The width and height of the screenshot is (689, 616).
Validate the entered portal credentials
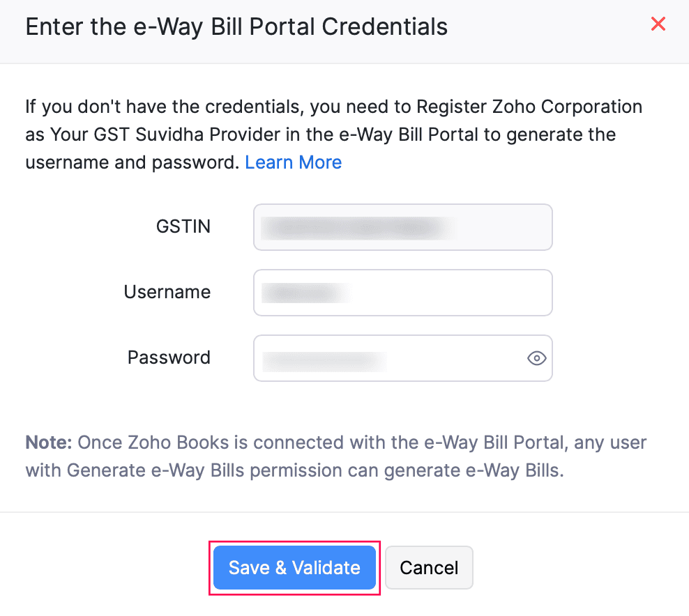click(294, 567)
